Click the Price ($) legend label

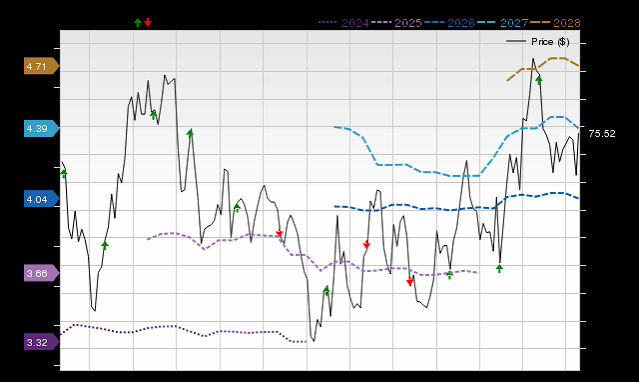[550, 42]
